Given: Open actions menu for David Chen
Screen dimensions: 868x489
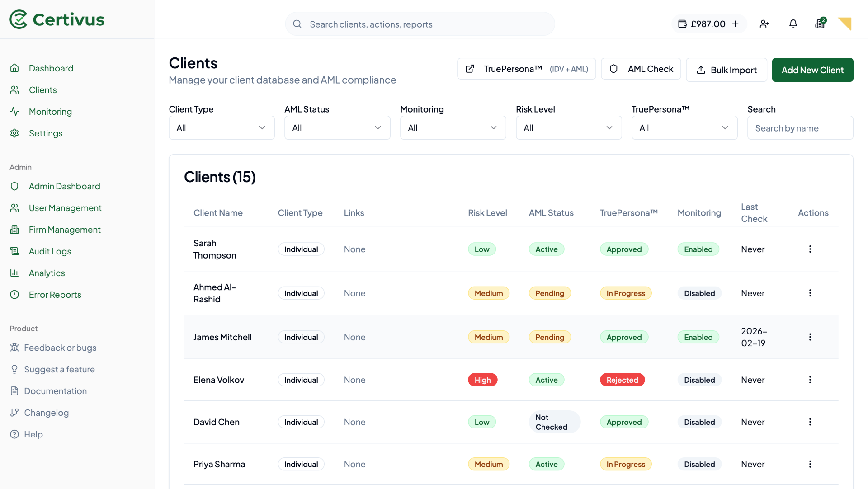Looking at the screenshot, I should (810, 422).
